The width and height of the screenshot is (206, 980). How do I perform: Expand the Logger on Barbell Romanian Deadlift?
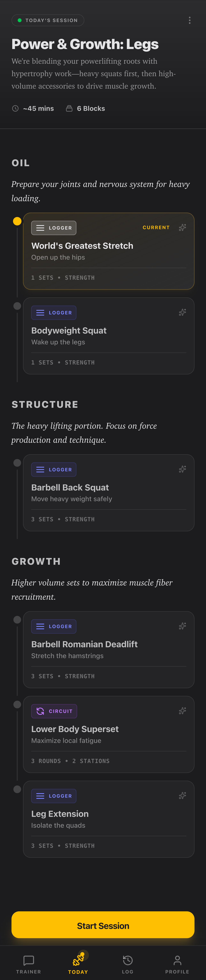pos(53,626)
